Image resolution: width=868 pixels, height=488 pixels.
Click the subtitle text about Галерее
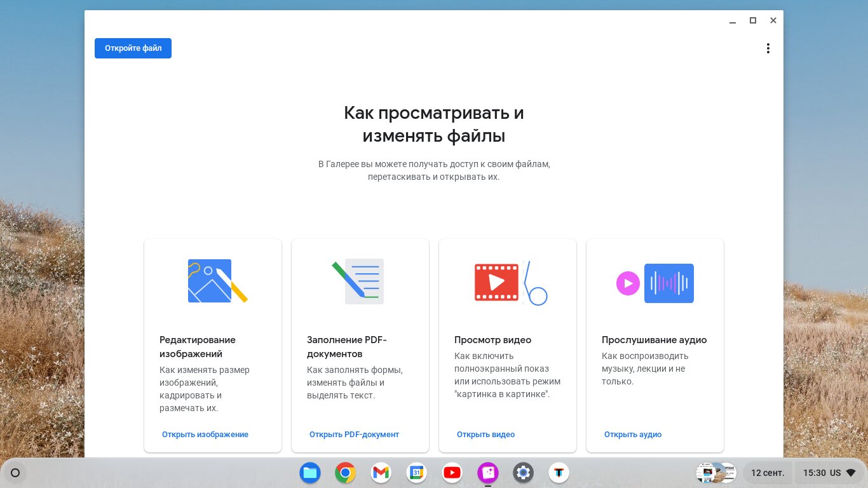pos(434,170)
